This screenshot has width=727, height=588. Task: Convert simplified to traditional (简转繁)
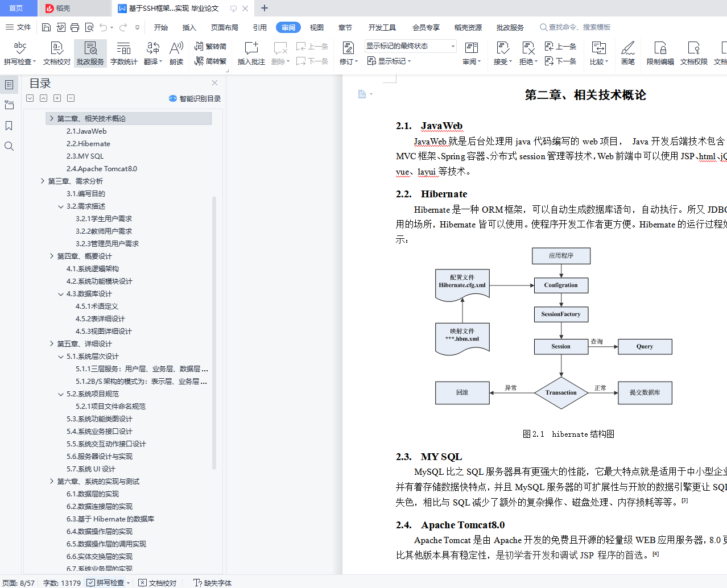(x=210, y=61)
